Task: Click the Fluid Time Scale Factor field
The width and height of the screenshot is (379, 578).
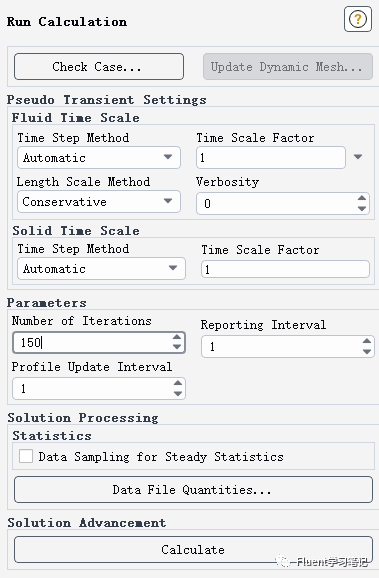Action: click(271, 158)
